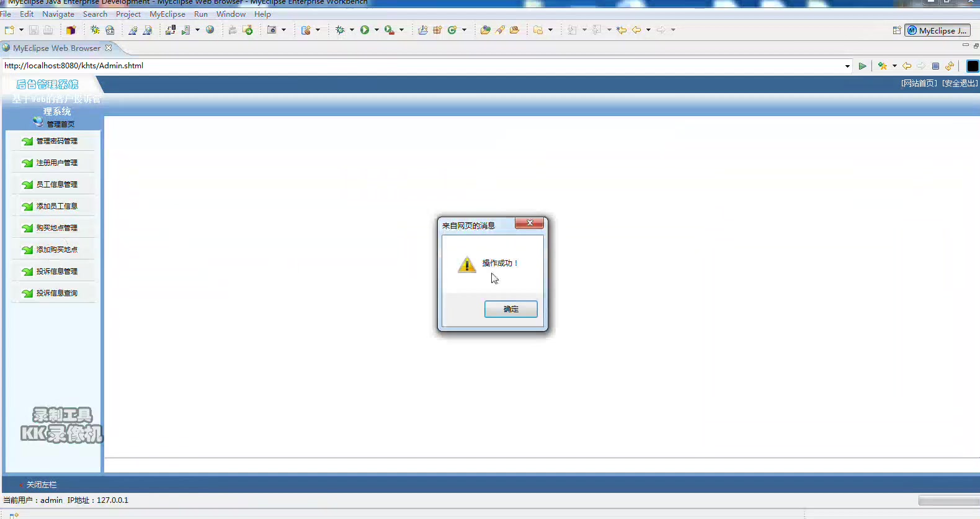Click the Add bookmark star icon

[x=883, y=66]
